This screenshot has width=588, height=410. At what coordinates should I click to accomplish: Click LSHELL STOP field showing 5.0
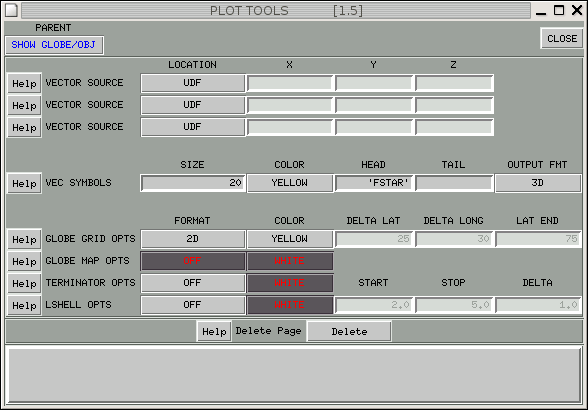[454, 305]
